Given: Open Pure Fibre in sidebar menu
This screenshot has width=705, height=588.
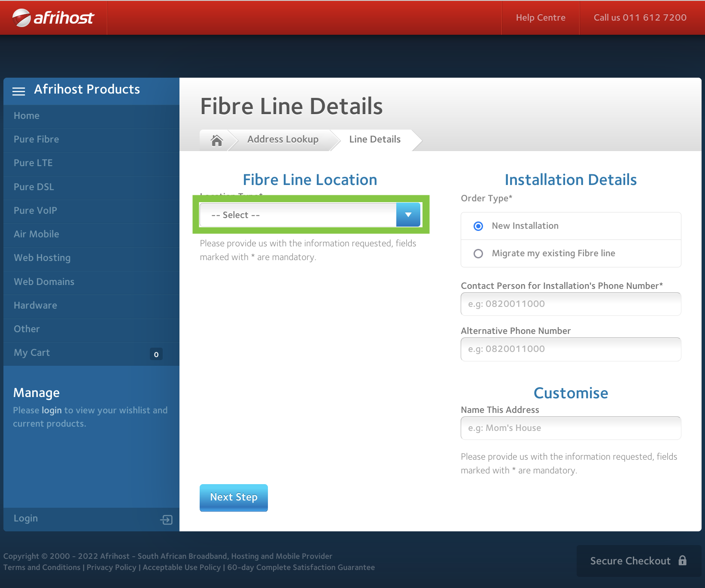Looking at the screenshot, I should pyautogui.click(x=36, y=139).
